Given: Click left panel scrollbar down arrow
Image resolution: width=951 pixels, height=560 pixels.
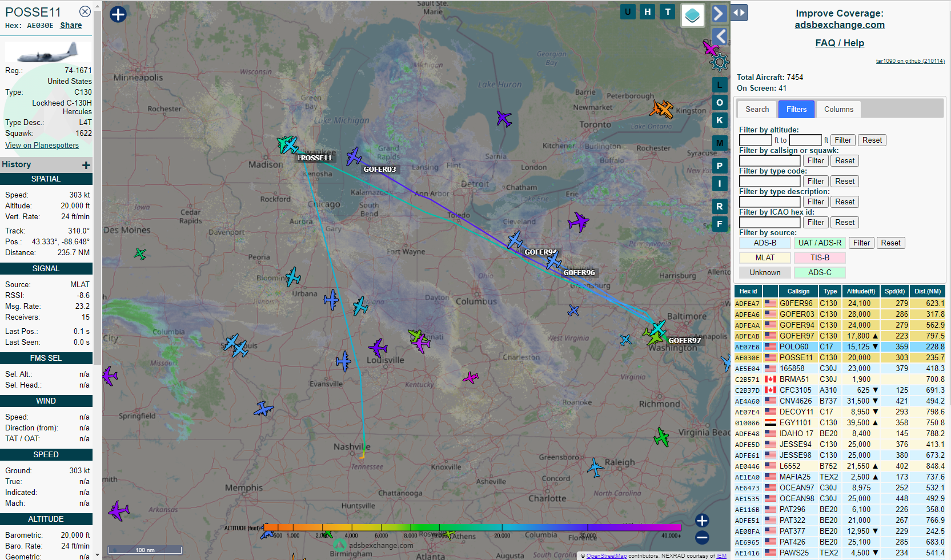Looking at the screenshot, I should pos(97,555).
